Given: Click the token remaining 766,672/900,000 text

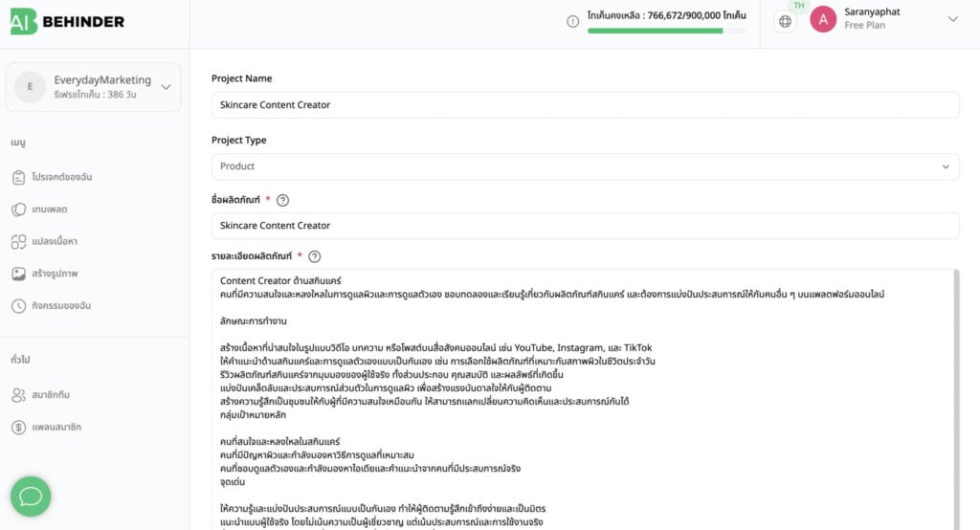Looking at the screenshot, I should point(666,15).
